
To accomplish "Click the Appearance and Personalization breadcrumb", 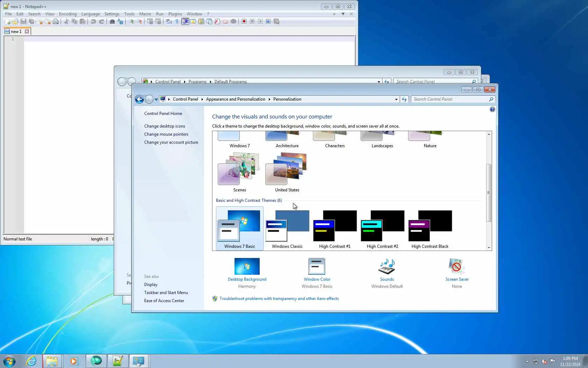I will (236, 100).
